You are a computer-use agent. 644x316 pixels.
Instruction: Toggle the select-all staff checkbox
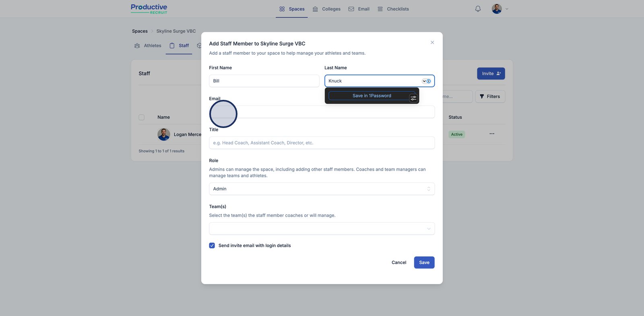(142, 117)
